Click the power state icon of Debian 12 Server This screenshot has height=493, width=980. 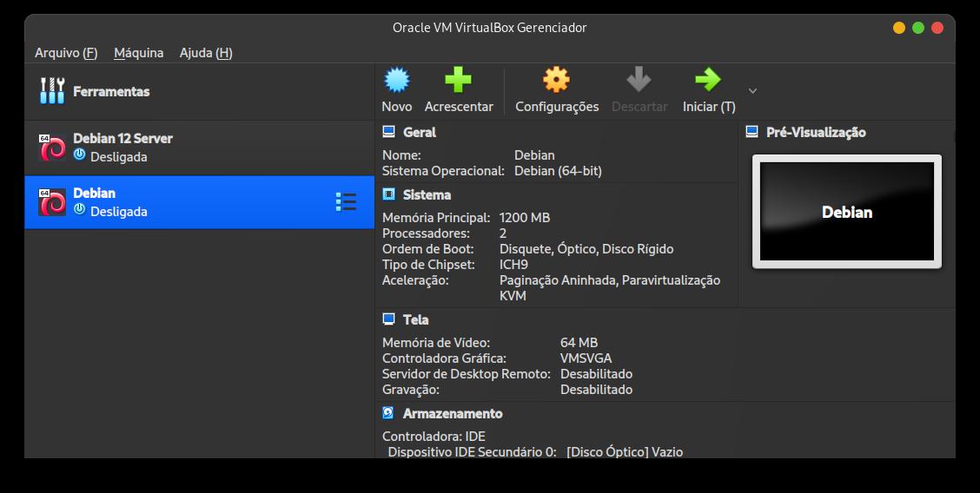79,154
